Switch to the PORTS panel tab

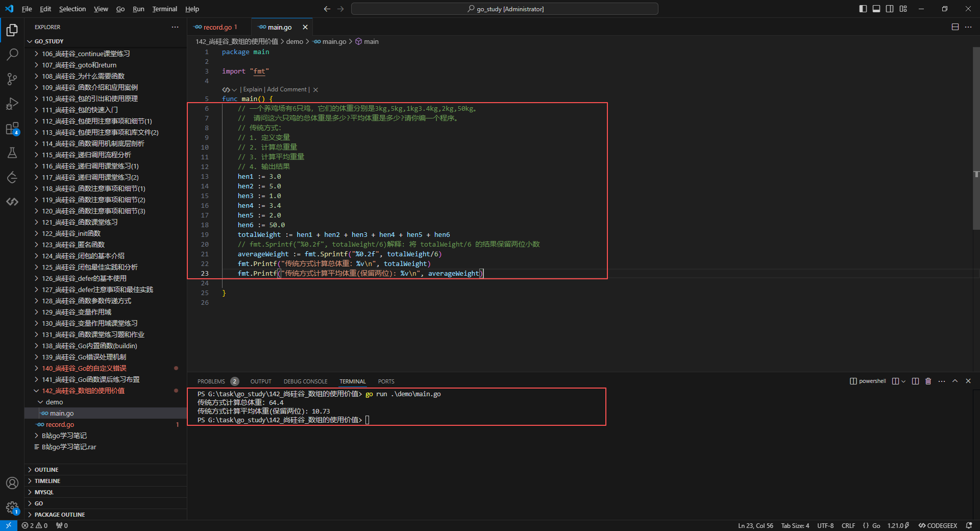(386, 381)
